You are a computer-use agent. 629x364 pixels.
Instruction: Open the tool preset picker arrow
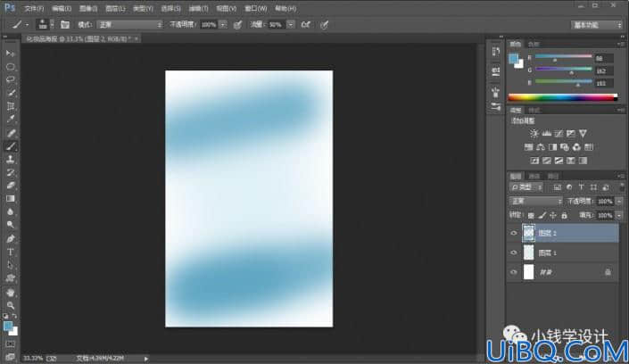point(28,25)
